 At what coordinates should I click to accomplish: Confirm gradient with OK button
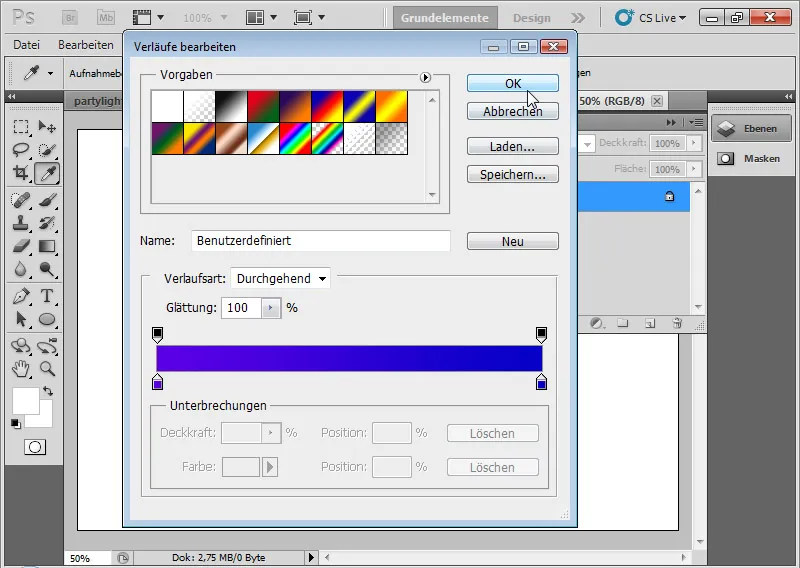pos(513,83)
